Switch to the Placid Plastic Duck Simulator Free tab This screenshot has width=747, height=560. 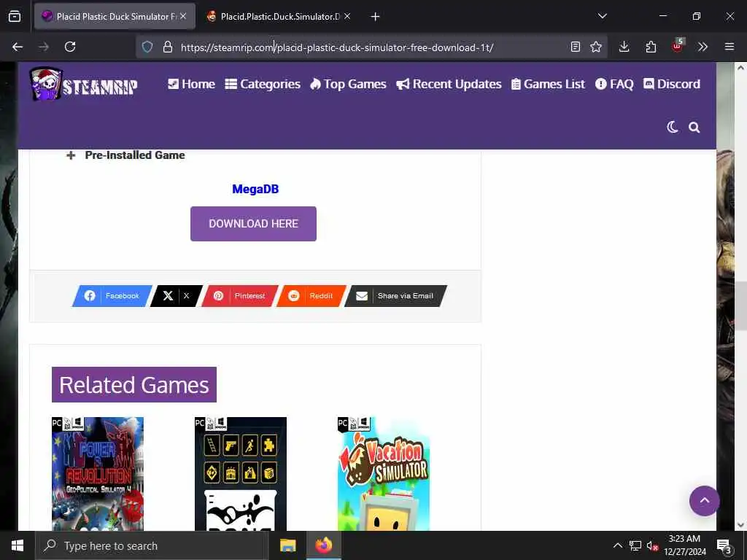point(115,16)
